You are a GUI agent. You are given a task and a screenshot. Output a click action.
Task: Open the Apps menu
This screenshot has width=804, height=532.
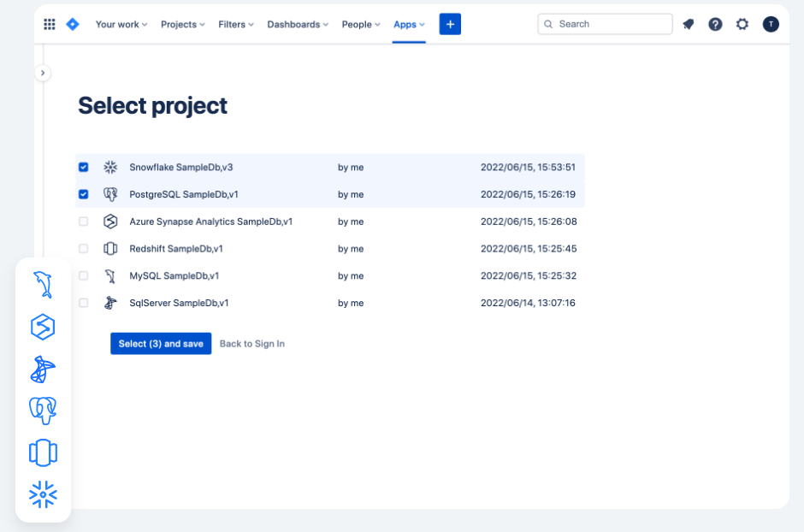pos(409,25)
